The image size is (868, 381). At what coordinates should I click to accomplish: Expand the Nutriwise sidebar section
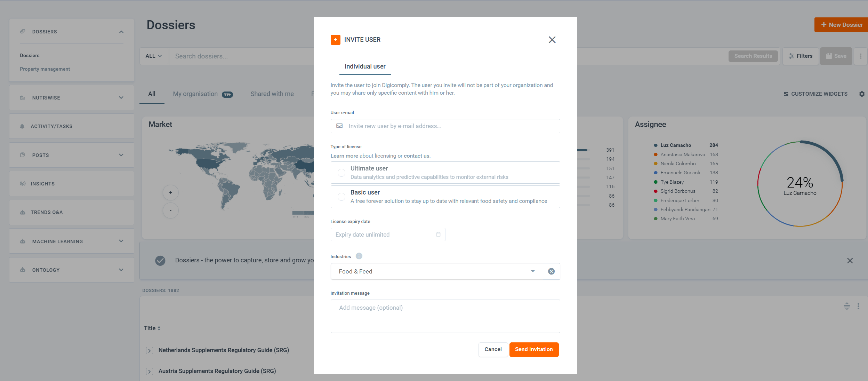(121, 98)
